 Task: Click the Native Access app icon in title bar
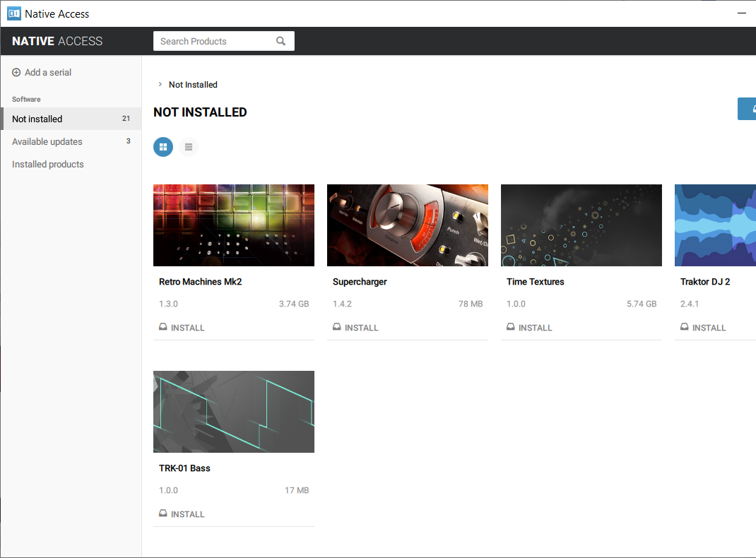(14, 13)
